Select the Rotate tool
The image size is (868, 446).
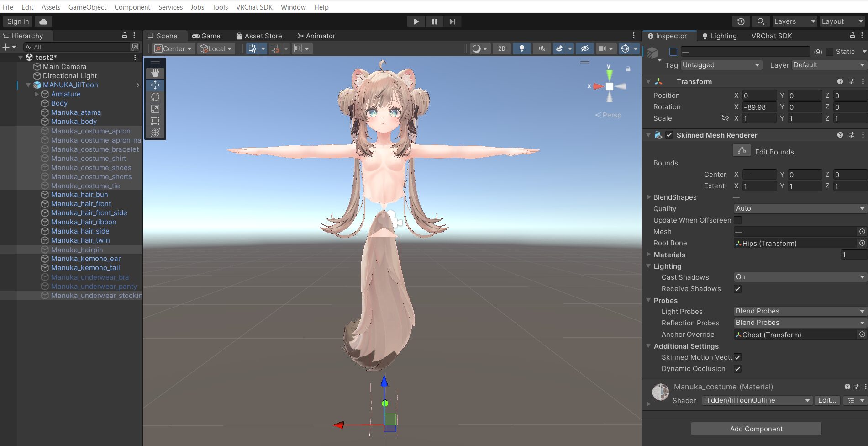[155, 97]
